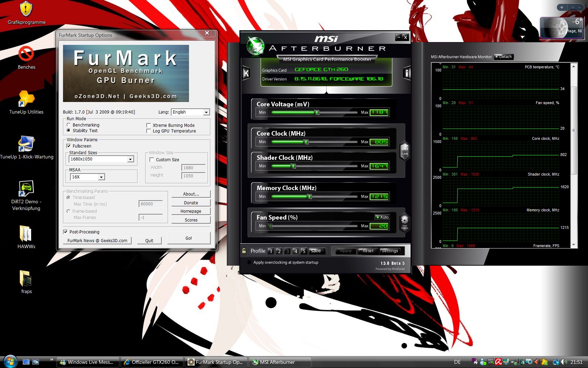This screenshot has width=588, height=368.
Task: Open the Windows Start orb
Action: coord(10,361)
